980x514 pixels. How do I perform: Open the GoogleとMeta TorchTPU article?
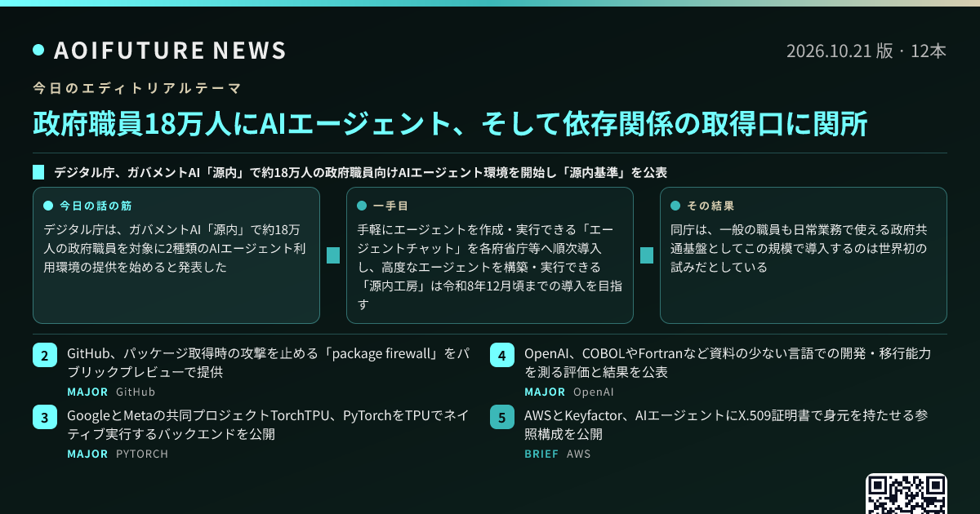[x=268, y=425]
